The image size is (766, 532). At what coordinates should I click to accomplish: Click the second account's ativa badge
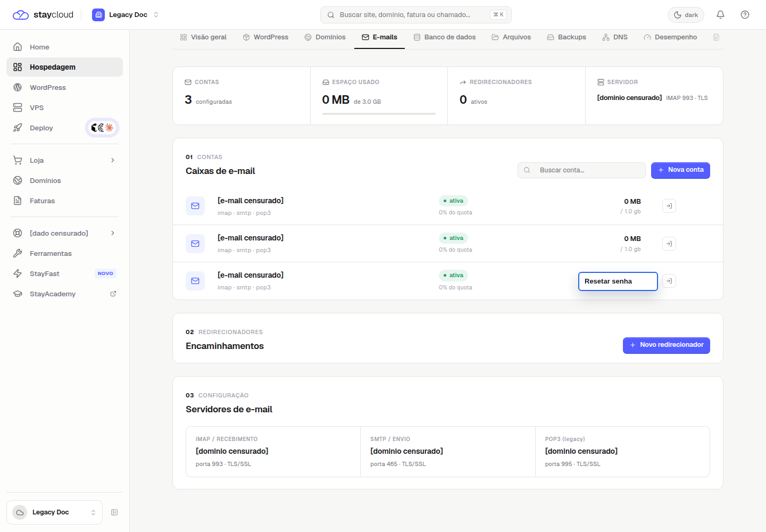453,238
